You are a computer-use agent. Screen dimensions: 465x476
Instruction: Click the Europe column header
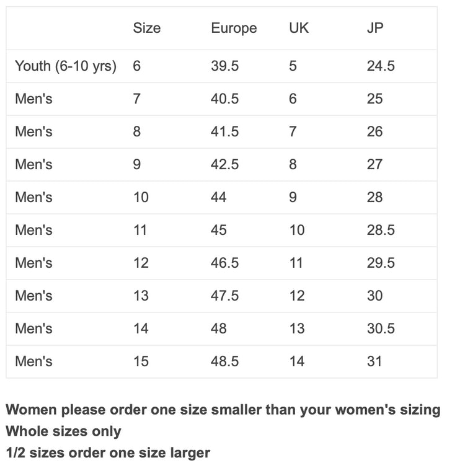(x=233, y=29)
